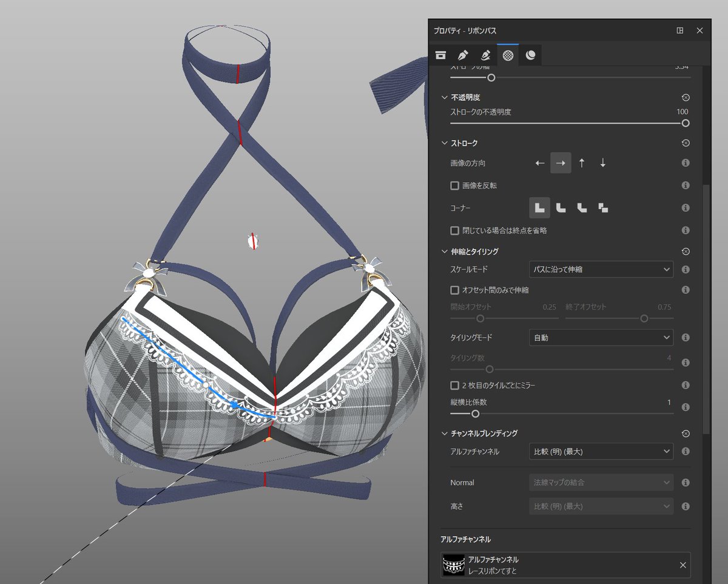Open the Normal blending dropdown
This screenshot has width=728, height=584.
pos(601,483)
